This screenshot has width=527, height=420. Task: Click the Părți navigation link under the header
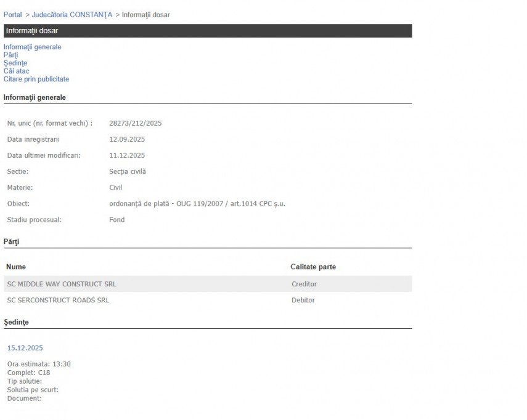pyautogui.click(x=10, y=55)
